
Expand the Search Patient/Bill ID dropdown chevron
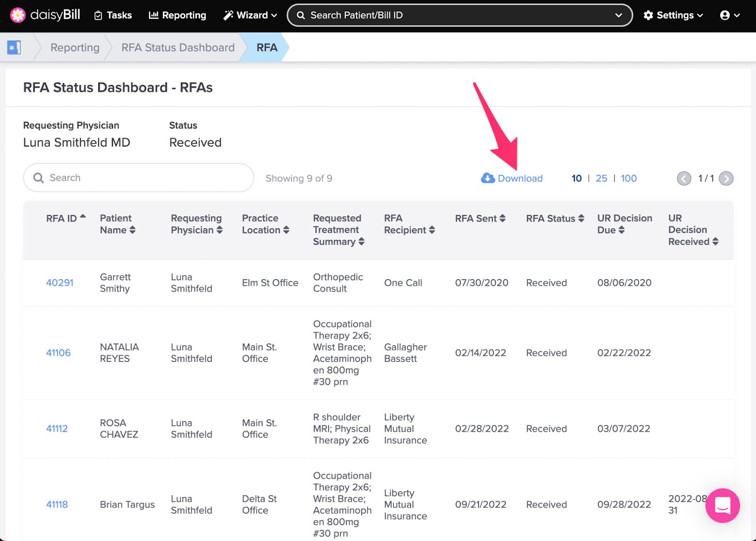[x=619, y=15]
